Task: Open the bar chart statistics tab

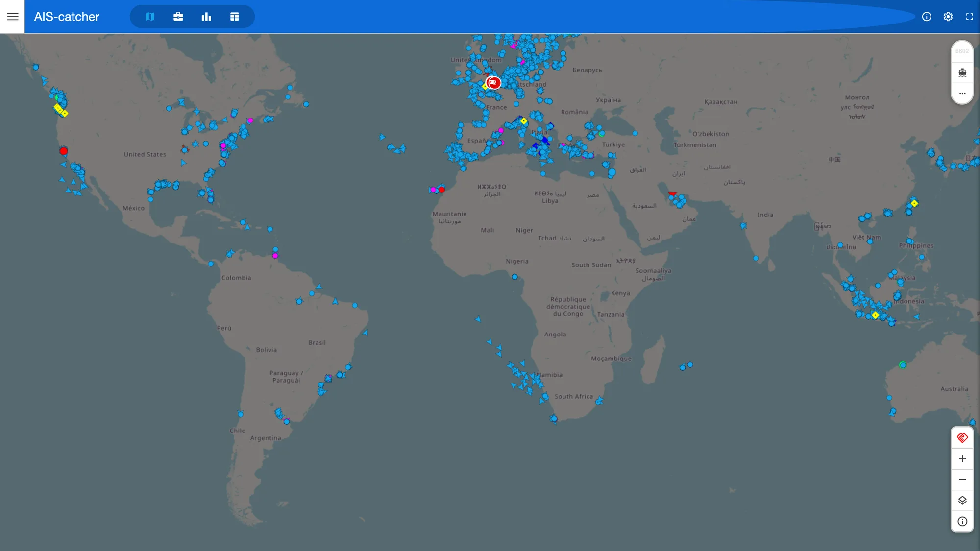Action: point(206,17)
